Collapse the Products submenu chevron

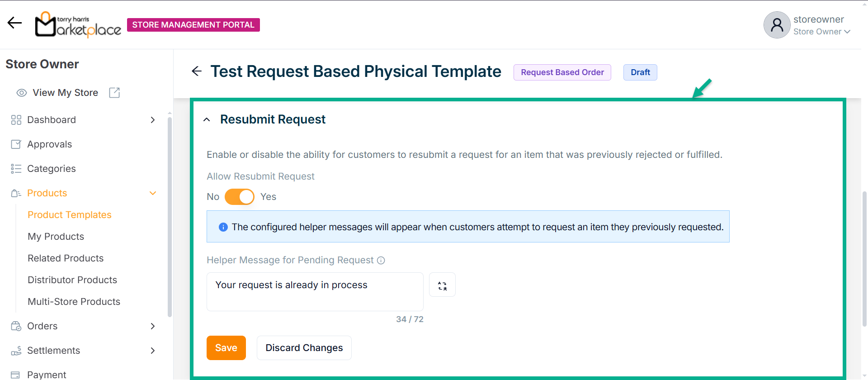point(152,193)
